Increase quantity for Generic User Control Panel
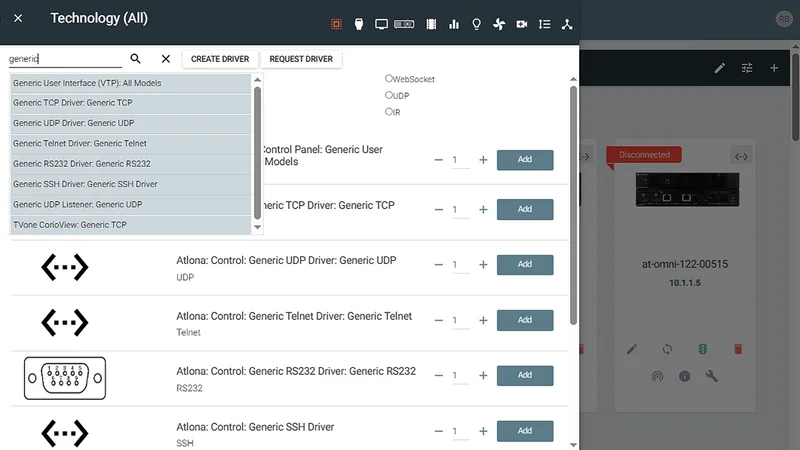This screenshot has height=450, width=800. (483, 160)
